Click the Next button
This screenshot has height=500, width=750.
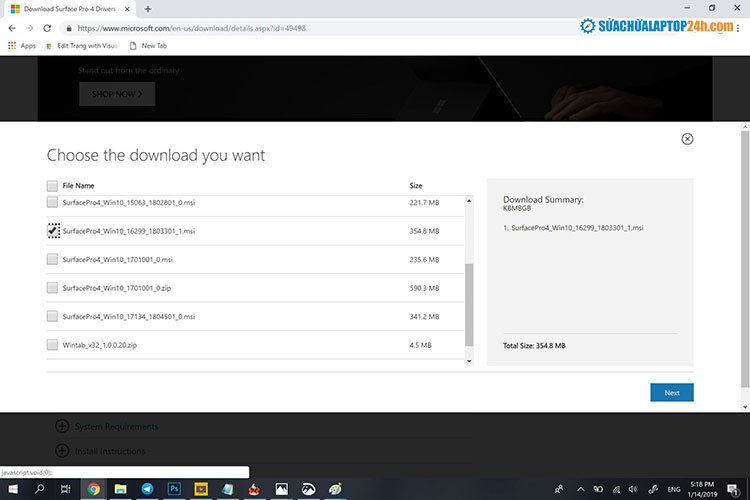[672, 392]
